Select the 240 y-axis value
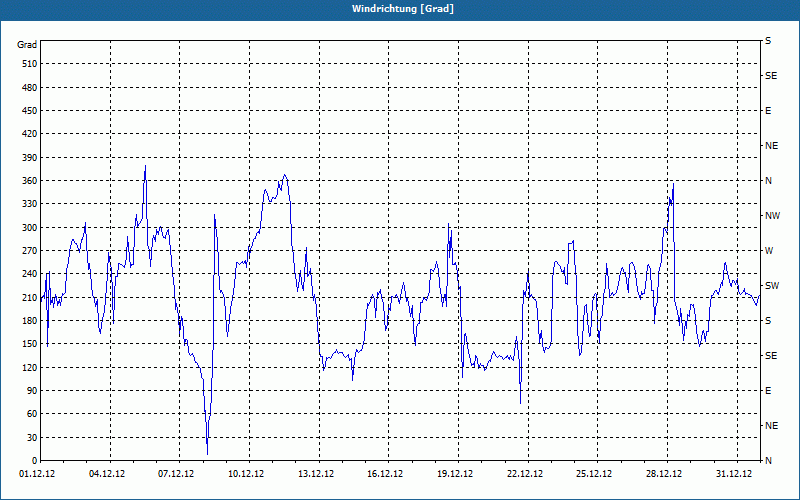 click(30, 274)
